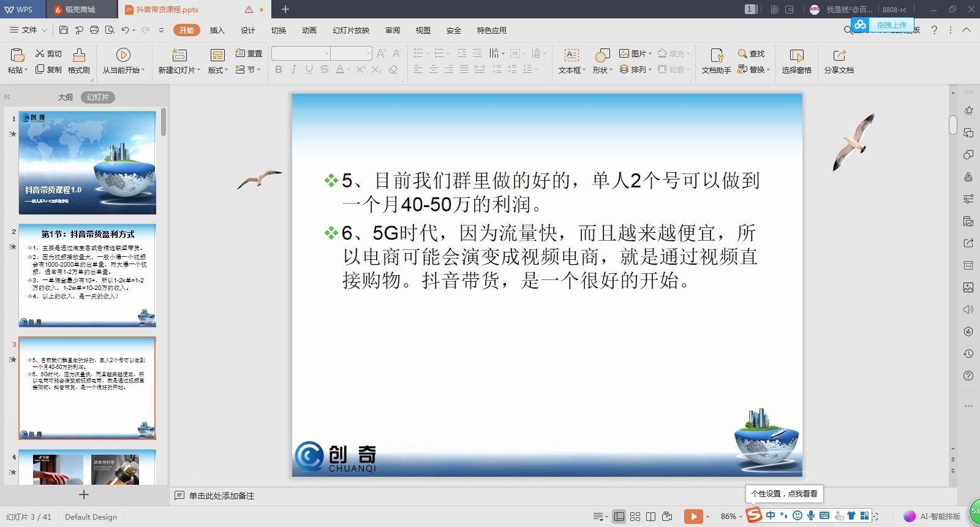Viewport: 980px width, 527px height.
Task: Open the font size combo box
Action: pos(352,53)
